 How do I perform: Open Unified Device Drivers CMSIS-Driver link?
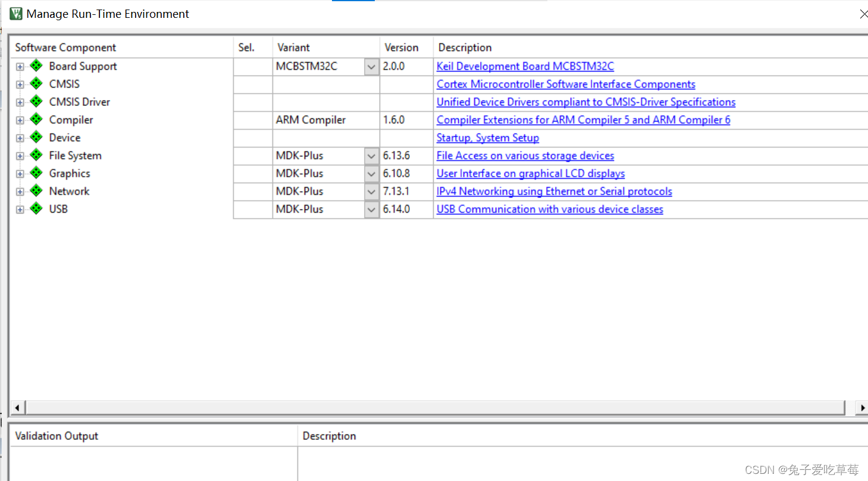coord(586,102)
